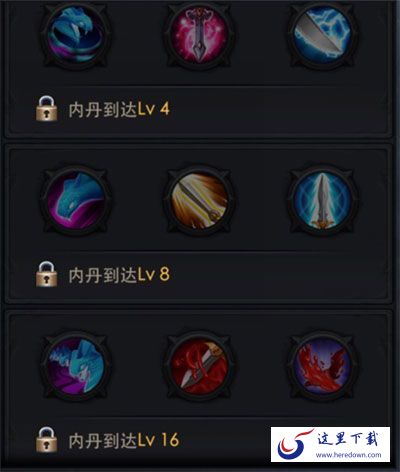Pick the roaring blue dragon skill icon
Image resolution: width=400 pixels, height=472 pixels.
click(x=76, y=366)
